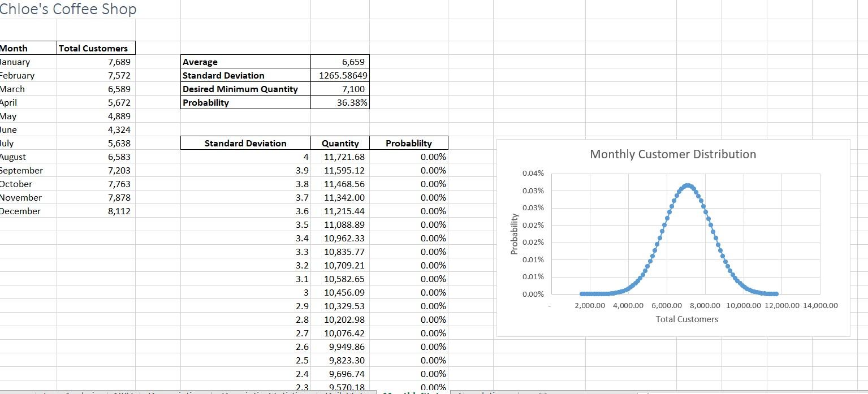Select the active Monthly Stats tab
The width and height of the screenshot is (868, 394).
click(x=413, y=392)
